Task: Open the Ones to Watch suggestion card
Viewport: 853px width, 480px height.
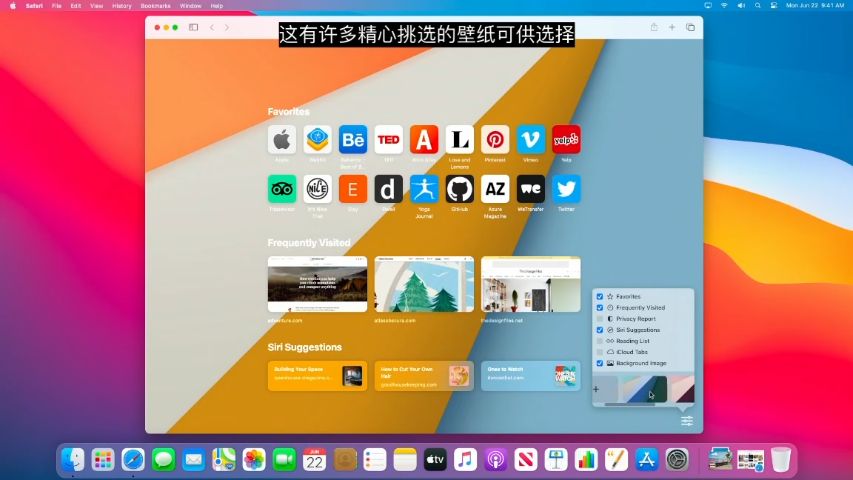Action: [530, 376]
